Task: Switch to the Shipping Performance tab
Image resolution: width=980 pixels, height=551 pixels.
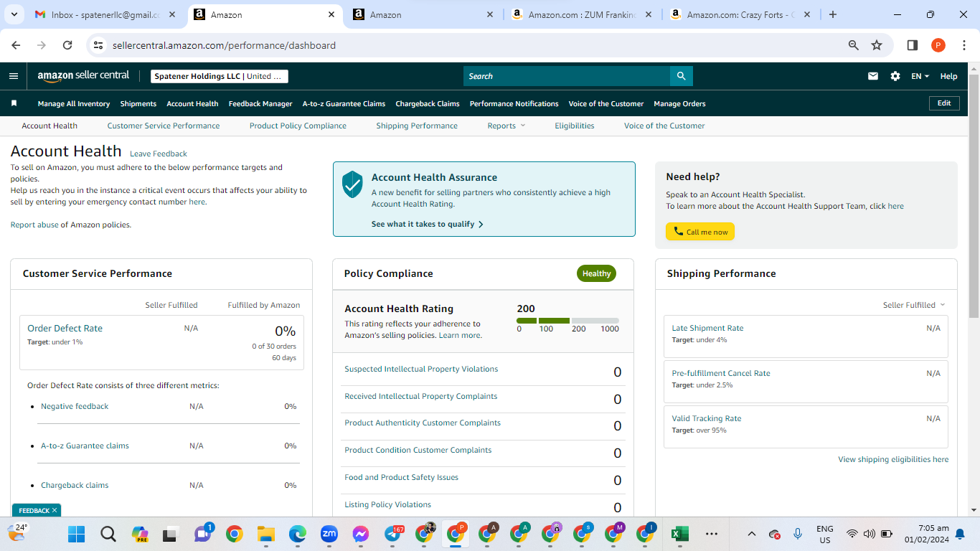Action: 417,126
